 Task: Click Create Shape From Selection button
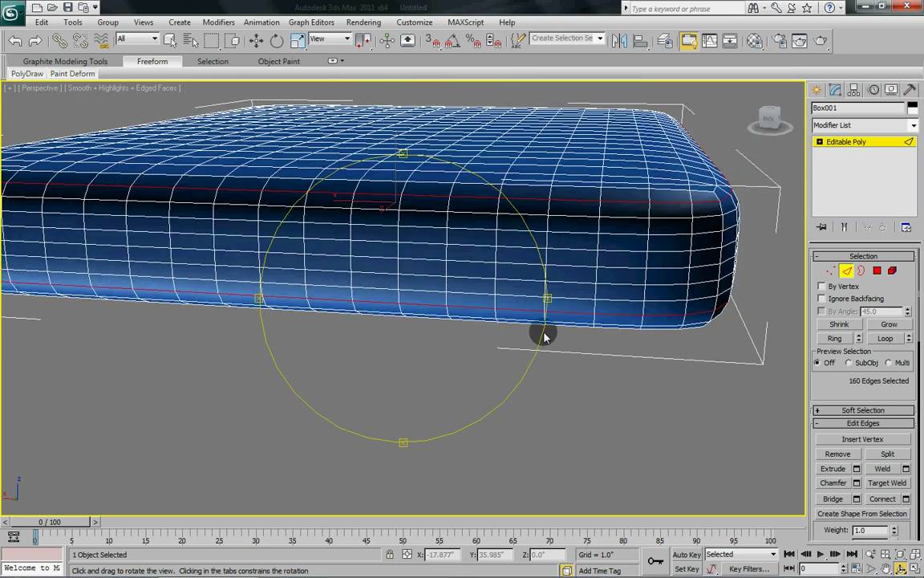point(862,514)
